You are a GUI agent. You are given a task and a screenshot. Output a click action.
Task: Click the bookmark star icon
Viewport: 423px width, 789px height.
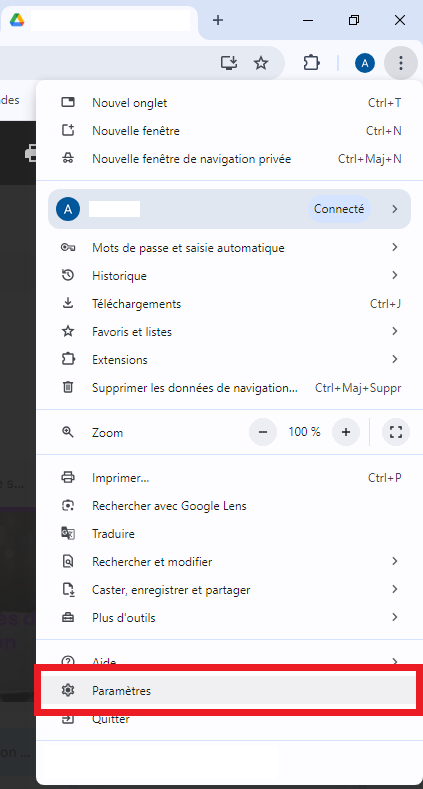coord(261,63)
